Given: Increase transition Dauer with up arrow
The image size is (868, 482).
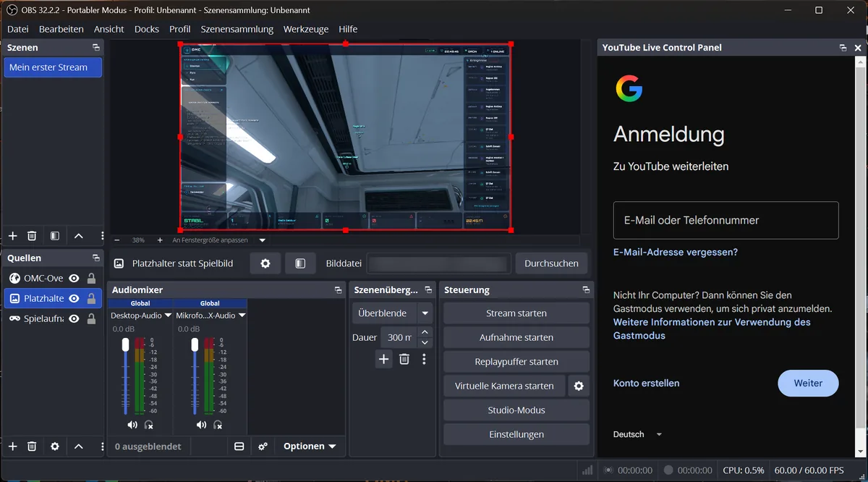Looking at the screenshot, I should coord(425,332).
